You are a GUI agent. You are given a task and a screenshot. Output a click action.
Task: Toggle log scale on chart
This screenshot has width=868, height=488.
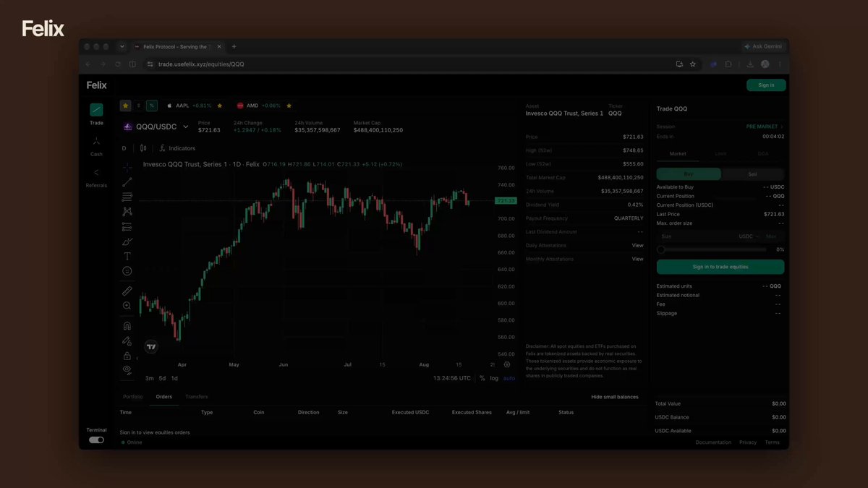(494, 378)
